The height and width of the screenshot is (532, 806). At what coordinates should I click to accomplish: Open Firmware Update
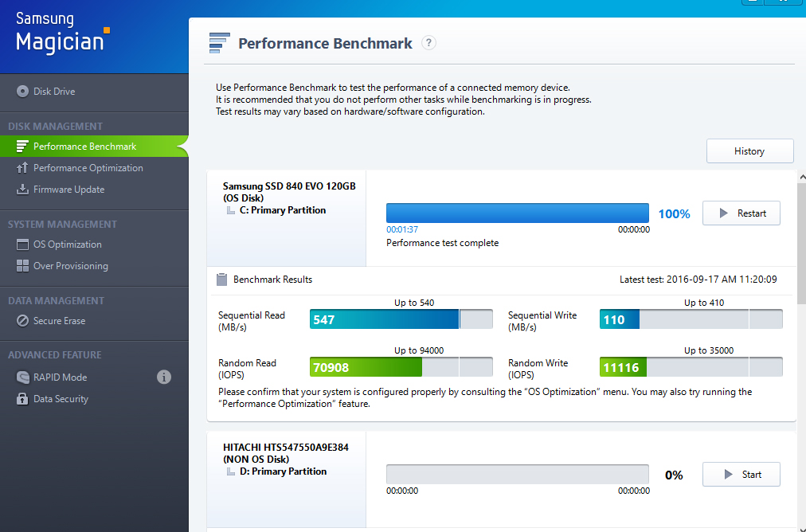click(94, 190)
